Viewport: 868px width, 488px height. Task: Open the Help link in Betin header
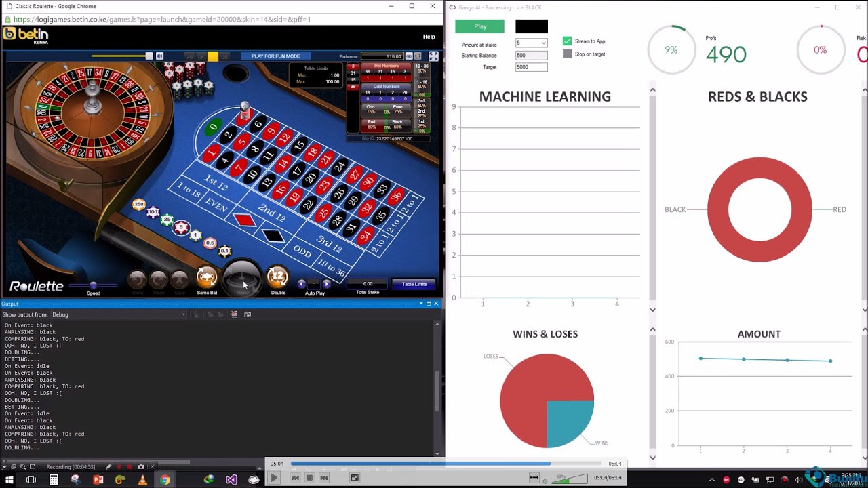click(429, 37)
